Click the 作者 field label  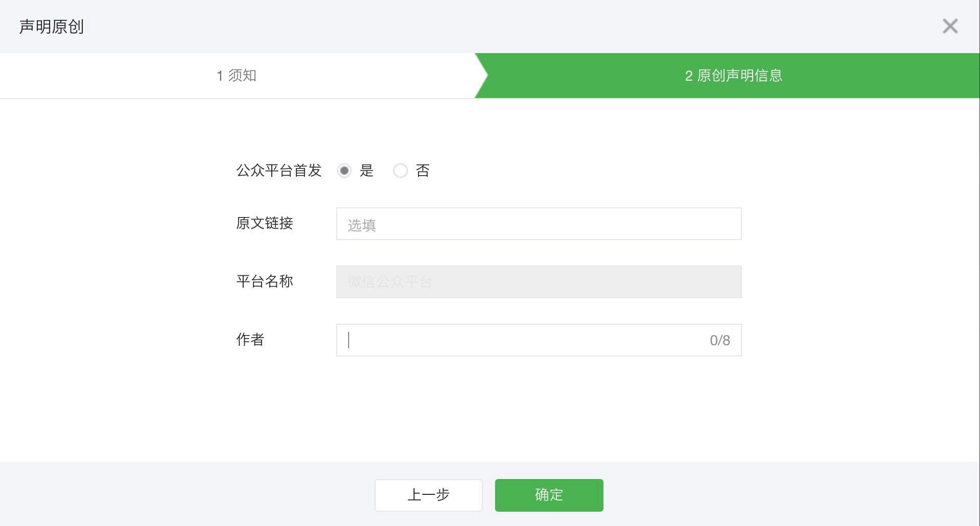tap(249, 340)
